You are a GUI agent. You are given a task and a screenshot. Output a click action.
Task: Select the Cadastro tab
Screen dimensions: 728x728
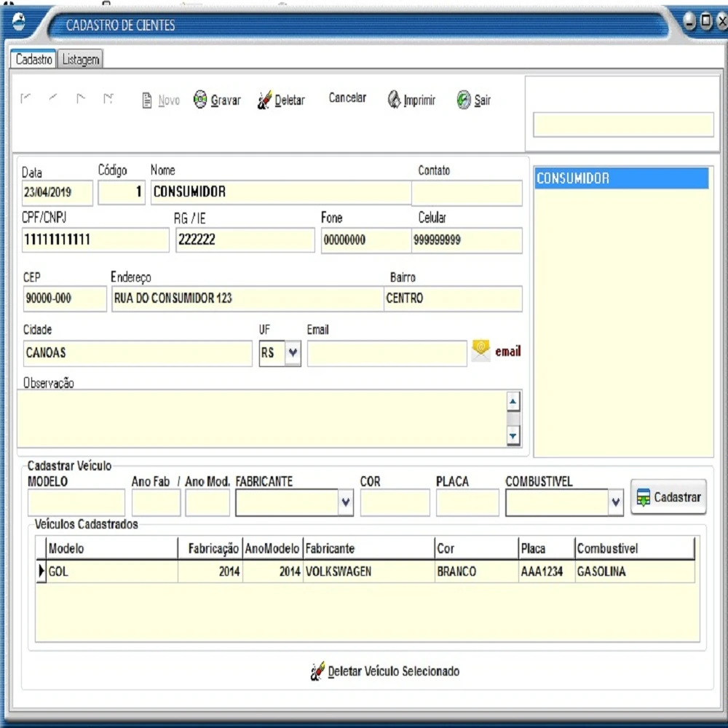34,60
